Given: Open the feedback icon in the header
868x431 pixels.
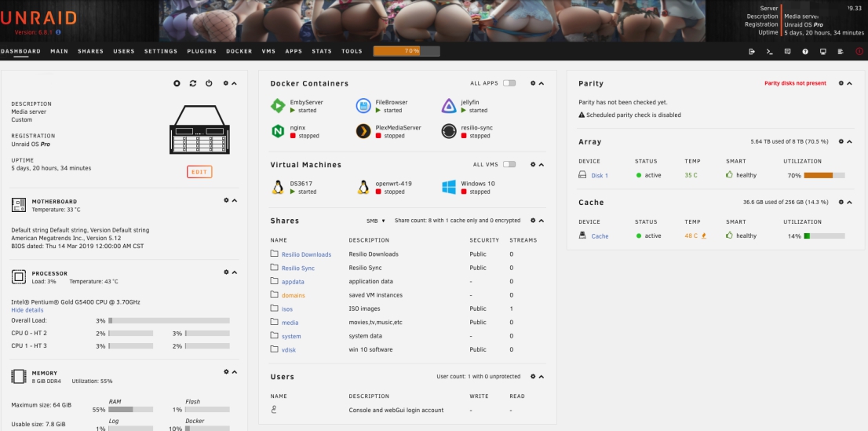Looking at the screenshot, I should tap(787, 52).
